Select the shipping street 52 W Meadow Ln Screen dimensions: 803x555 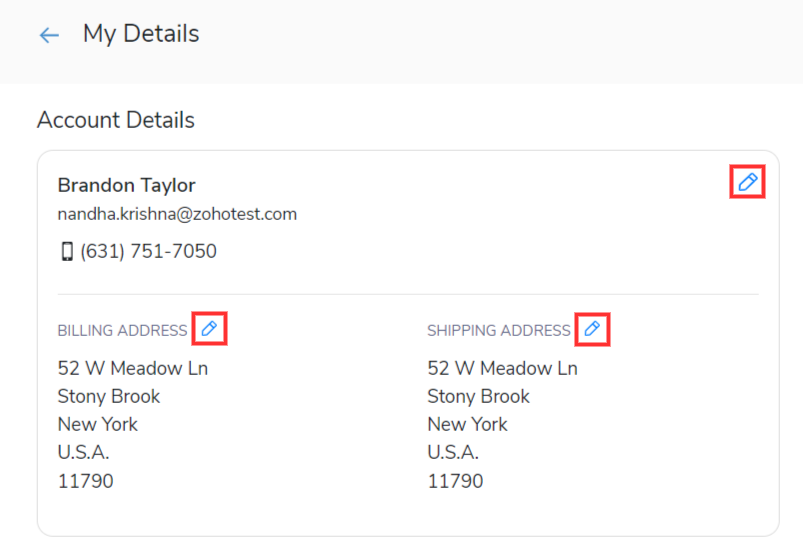503,368
